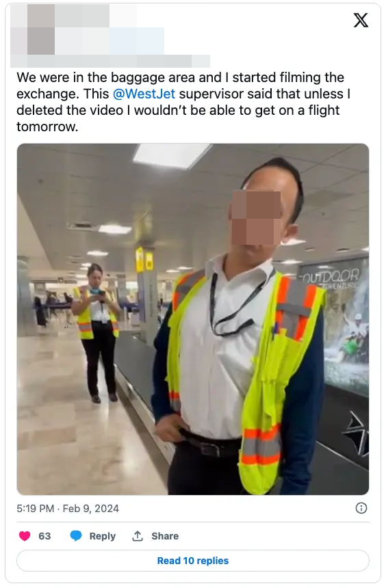
Task: Click the word 'tomorrow.' in tweet text
Action: pyautogui.click(x=47, y=126)
